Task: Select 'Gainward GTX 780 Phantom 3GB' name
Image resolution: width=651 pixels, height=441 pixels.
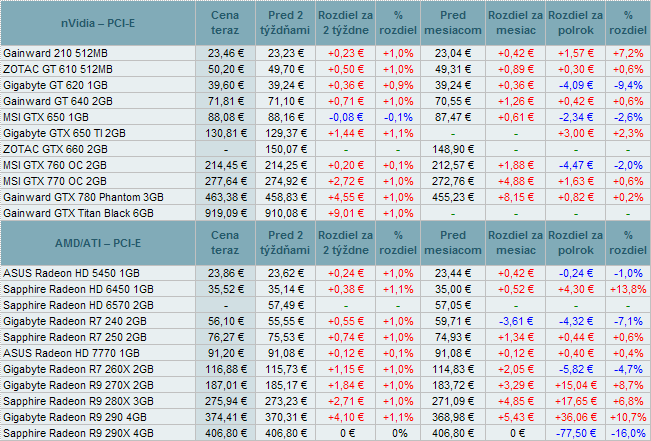Action: [83, 197]
